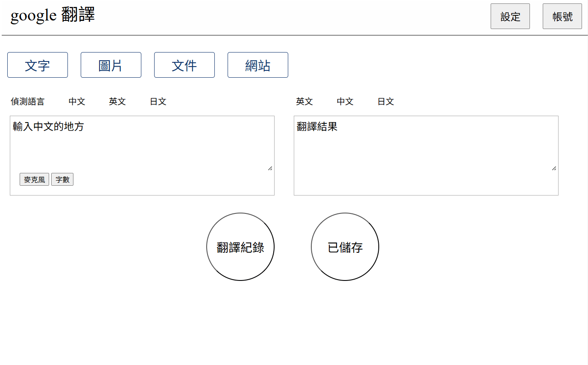Click the 帳號 account button

pyautogui.click(x=562, y=16)
